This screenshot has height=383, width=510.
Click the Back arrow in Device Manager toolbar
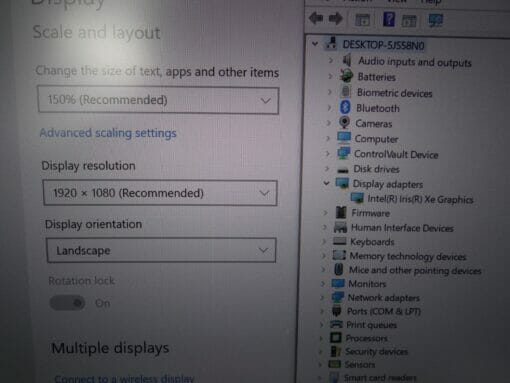(x=316, y=18)
